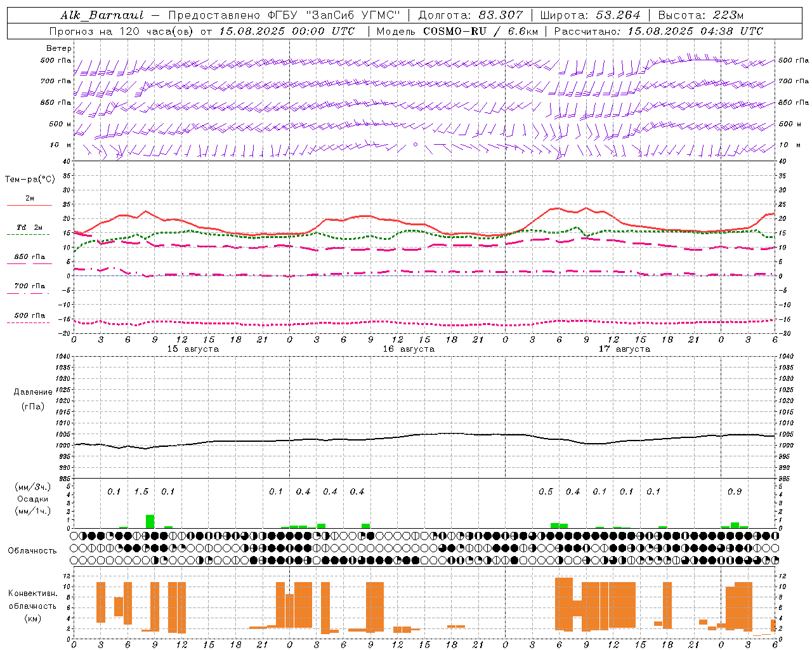This screenshot has width=812, height=650.
Task: Select the Тем-ра(°C) axis label
Action: (30, 180)
